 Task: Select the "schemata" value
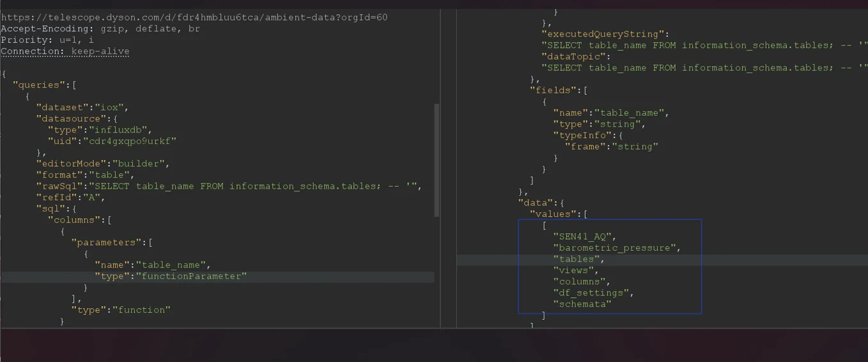pos(582,304)
